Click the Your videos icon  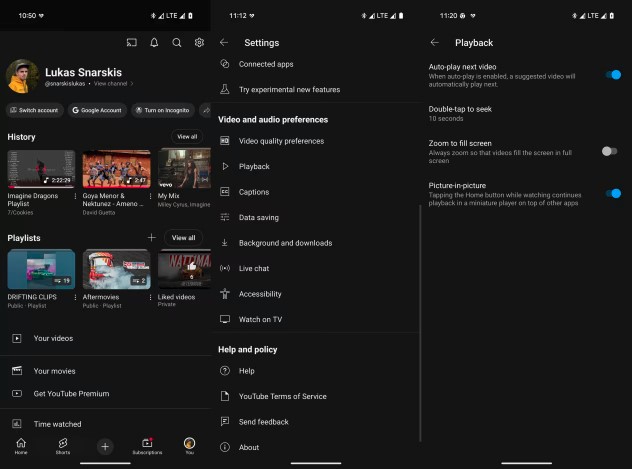coord(17,338)
